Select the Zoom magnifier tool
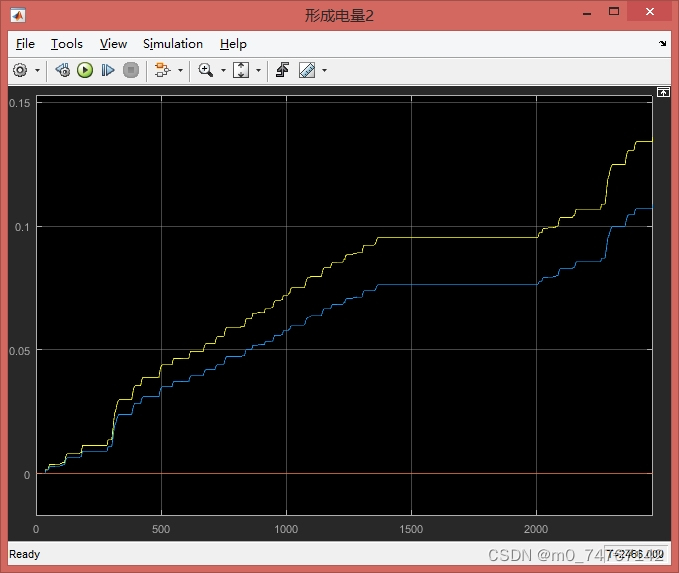This screenshot has height=573, width=679. [205, 70]
